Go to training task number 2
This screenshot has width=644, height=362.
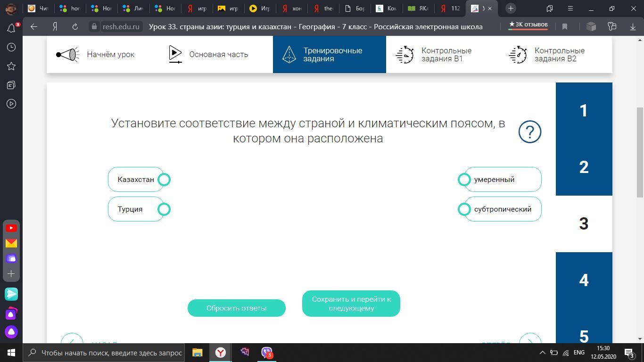pos(584,167)
